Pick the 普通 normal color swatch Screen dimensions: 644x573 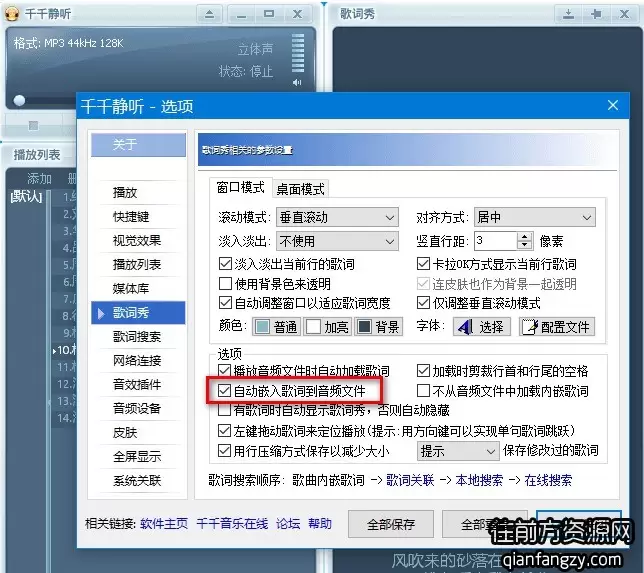pos(276,327)
